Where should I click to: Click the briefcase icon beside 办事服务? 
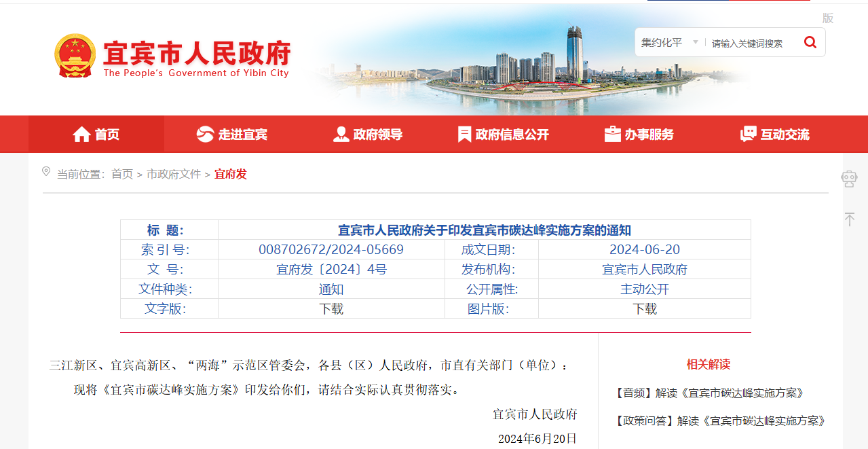point(613,134)
